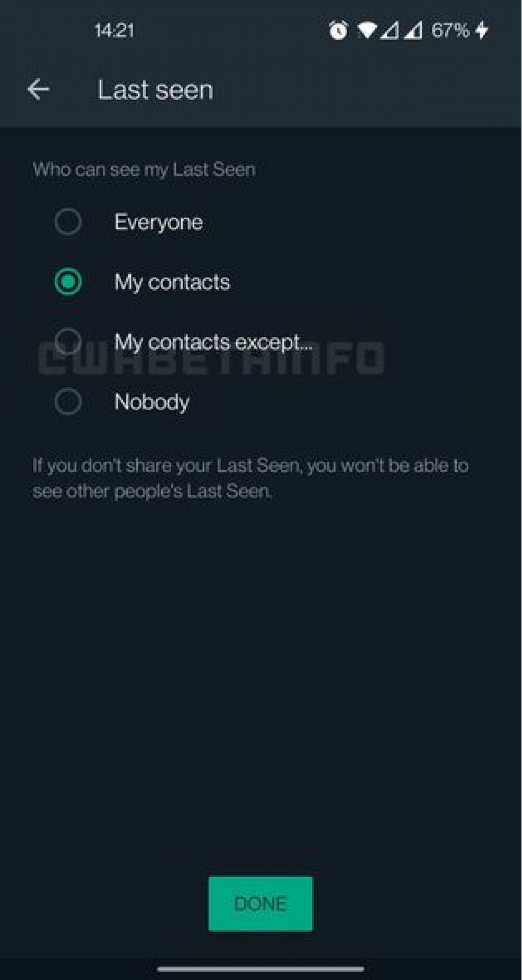Tap the Last Seen sharing notice text
The image size is (522, 980).
(251, 478)
